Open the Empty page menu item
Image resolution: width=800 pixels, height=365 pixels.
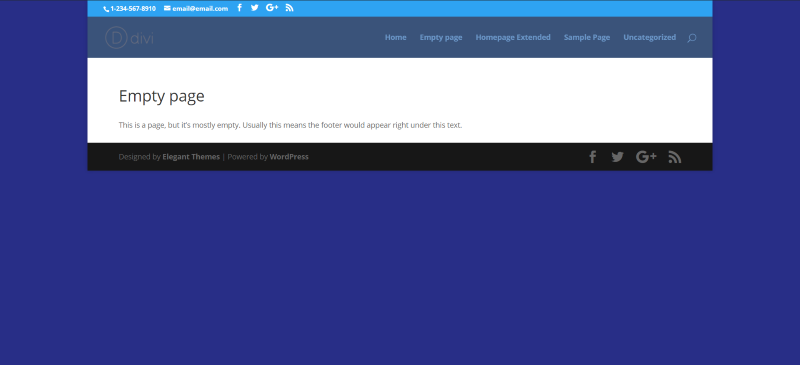[441, 37]
